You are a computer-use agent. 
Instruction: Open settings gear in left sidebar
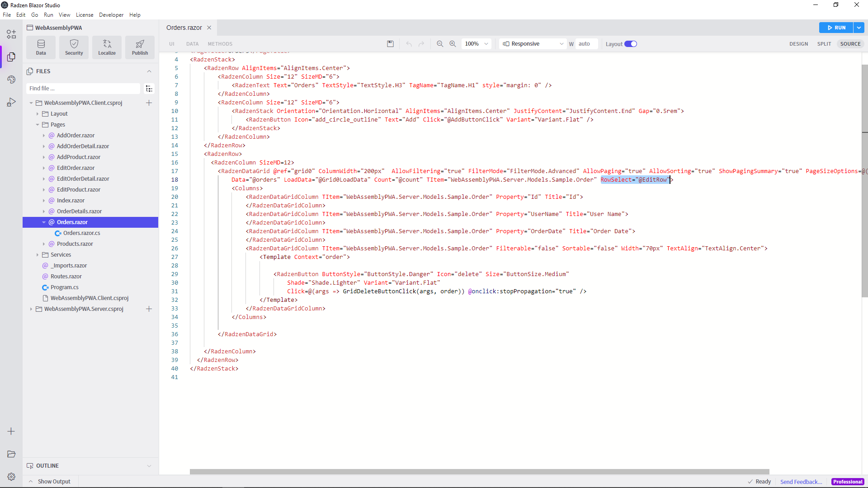pos(11,477)
